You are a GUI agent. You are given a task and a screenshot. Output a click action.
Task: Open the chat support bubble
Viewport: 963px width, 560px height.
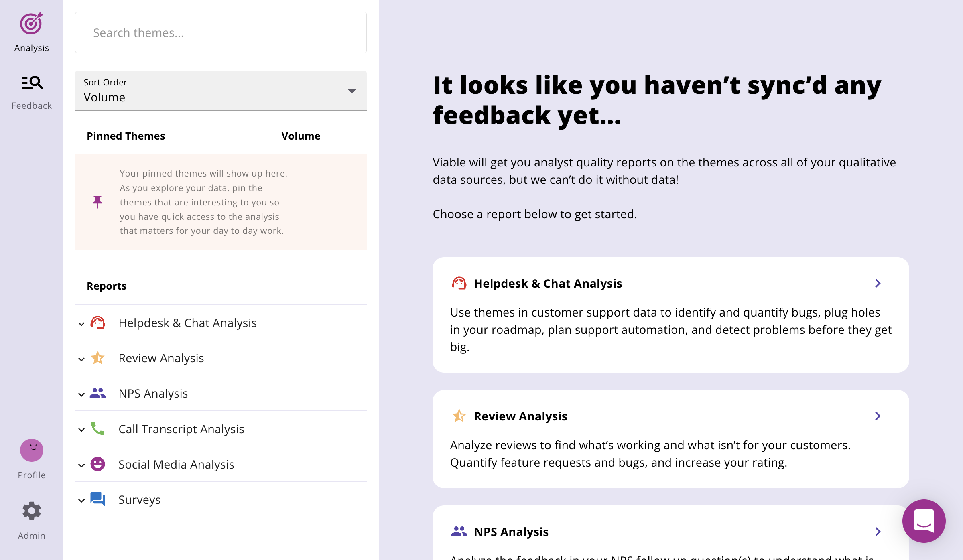924,521
